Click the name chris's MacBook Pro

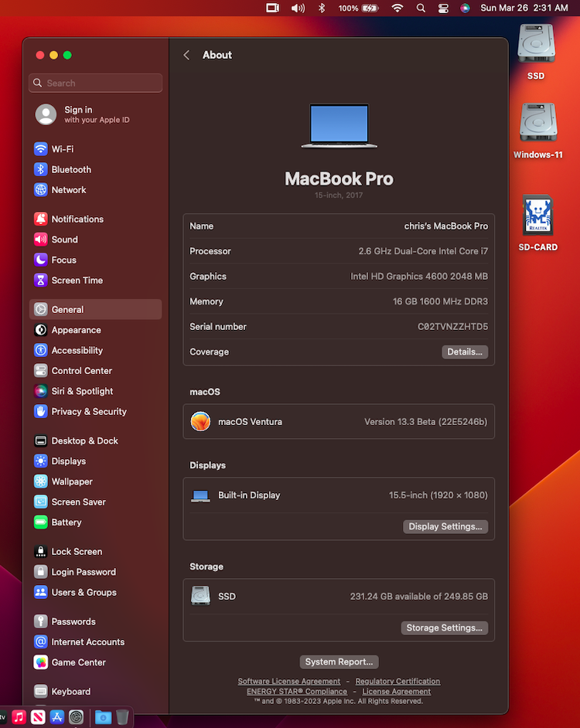point(446,226)
